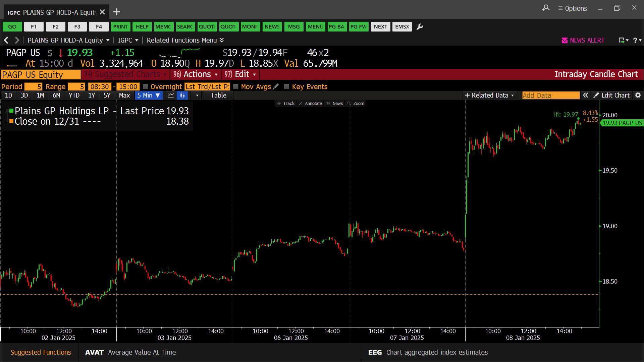Click the Edit Chart button
The height and width of the screenshot is (362, 644).
pos(611,96)
